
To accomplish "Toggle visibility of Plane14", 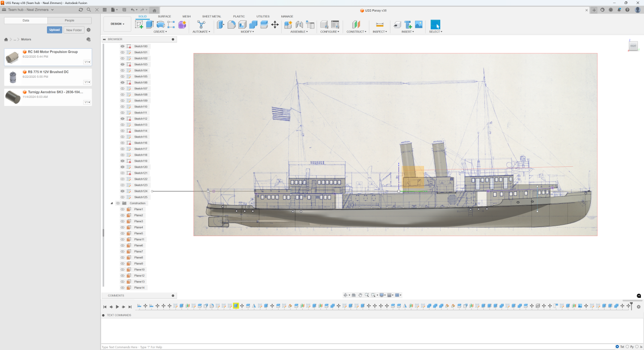I will 123,287.
